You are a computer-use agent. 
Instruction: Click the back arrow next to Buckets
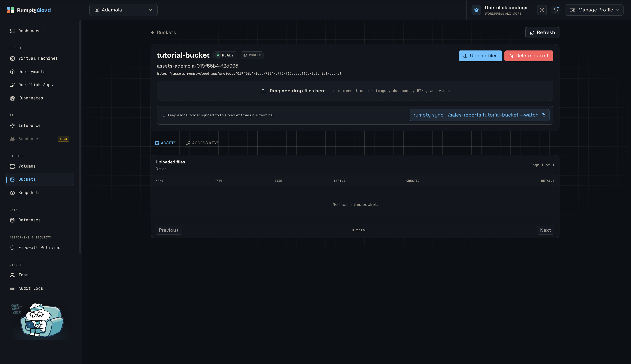click(153, 32)
